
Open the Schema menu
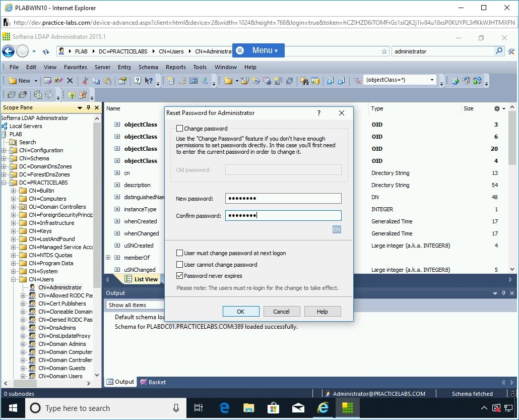tap(148, 67)
